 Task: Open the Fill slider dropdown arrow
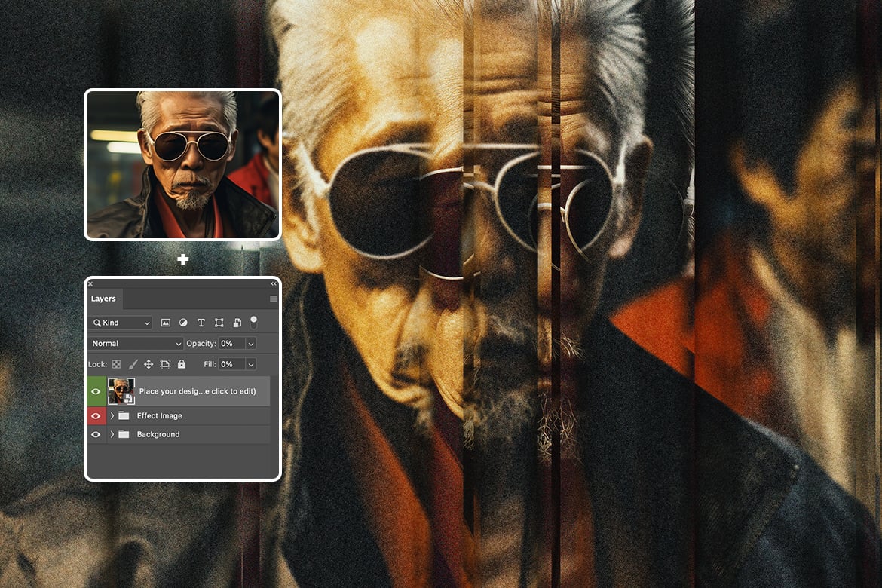point(251,365)
